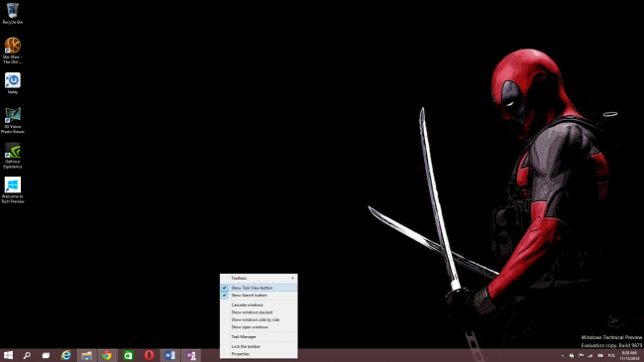Open the Uplay desktop shortcut
Screen dimensions: 644x362
click(12, 83)
